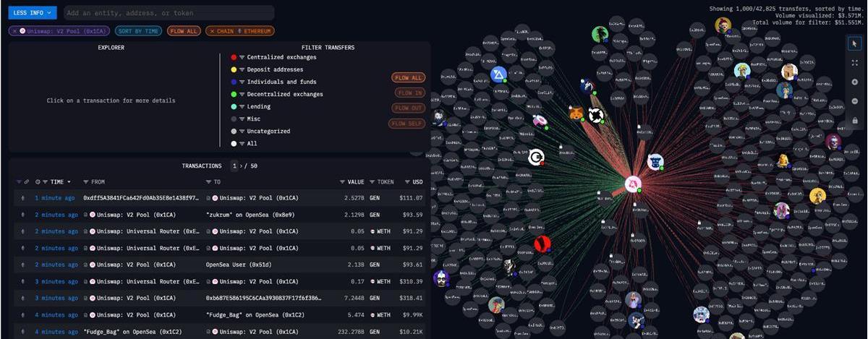Select the orange fox MetaMask node

(576, 113)
